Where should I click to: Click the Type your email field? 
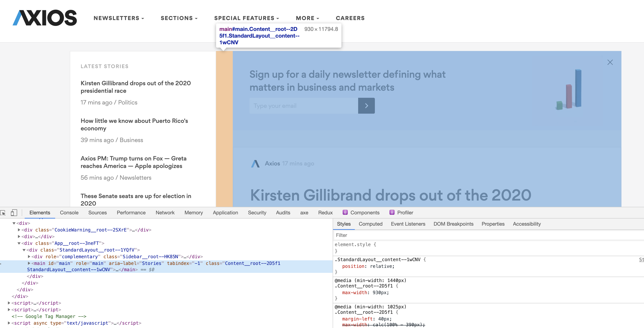304,106
